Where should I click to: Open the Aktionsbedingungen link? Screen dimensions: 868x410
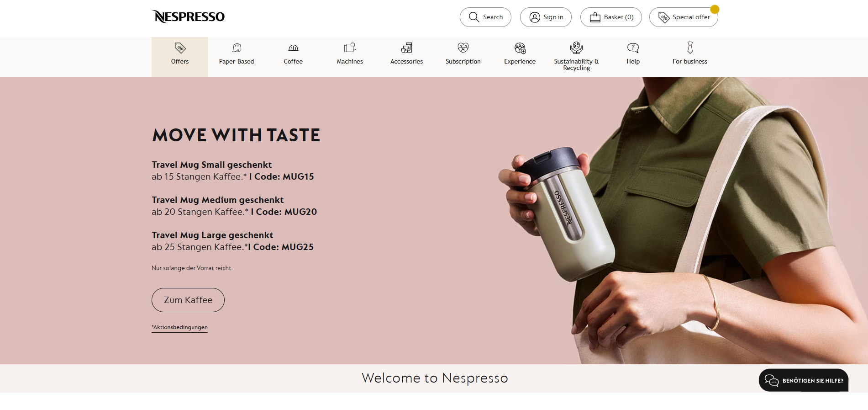180,327
